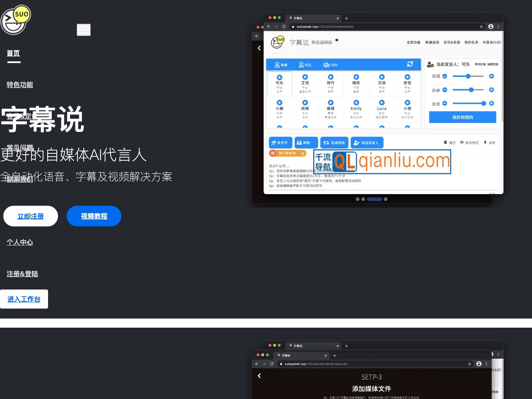The height and width of the screenshot is (399, 532).
Task: Click the 保存到我的 save button
Action: [463, 117]
